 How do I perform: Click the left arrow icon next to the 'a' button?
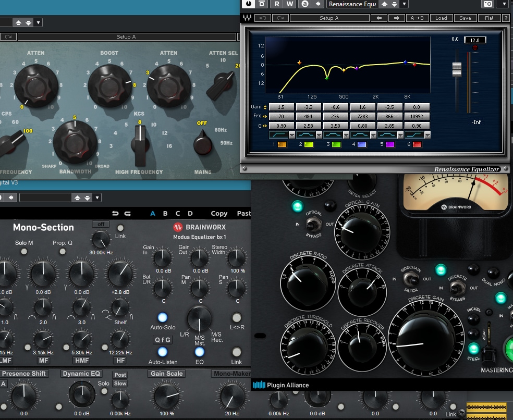click(x=317, y=4)
